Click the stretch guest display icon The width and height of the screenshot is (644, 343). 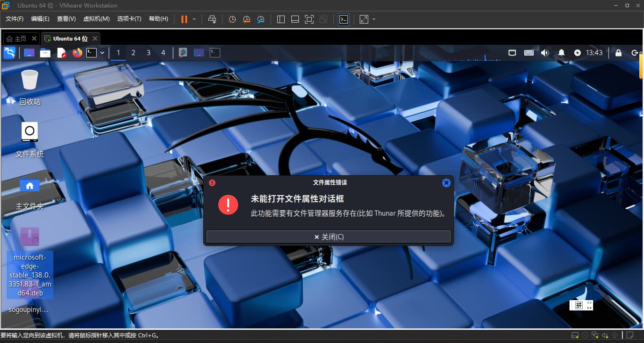coord(364,19)
